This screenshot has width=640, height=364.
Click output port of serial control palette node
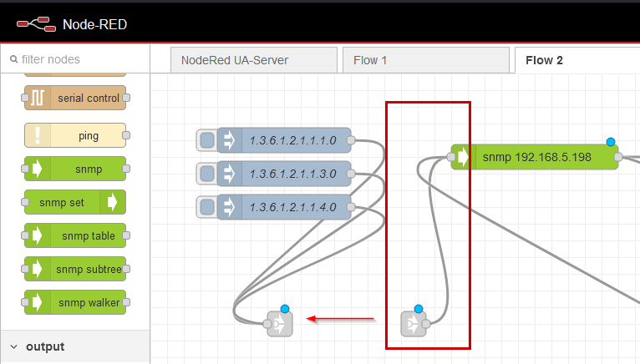(126, 98)
